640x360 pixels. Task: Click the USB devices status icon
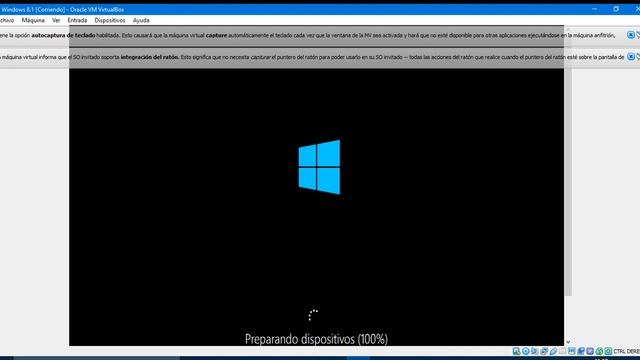pos(553,351)
